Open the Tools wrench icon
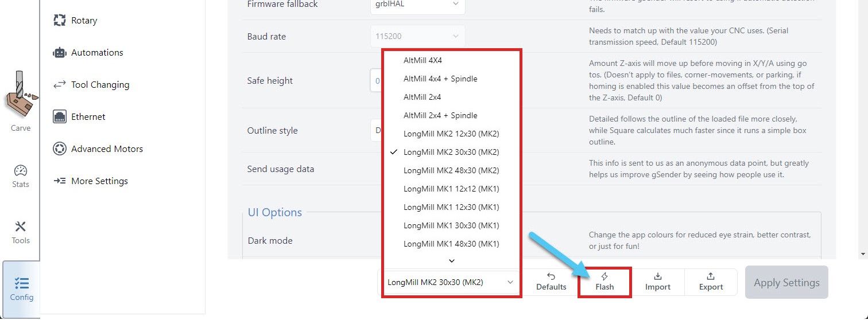This screenshot has height=320, width=868. pos(21,227)
